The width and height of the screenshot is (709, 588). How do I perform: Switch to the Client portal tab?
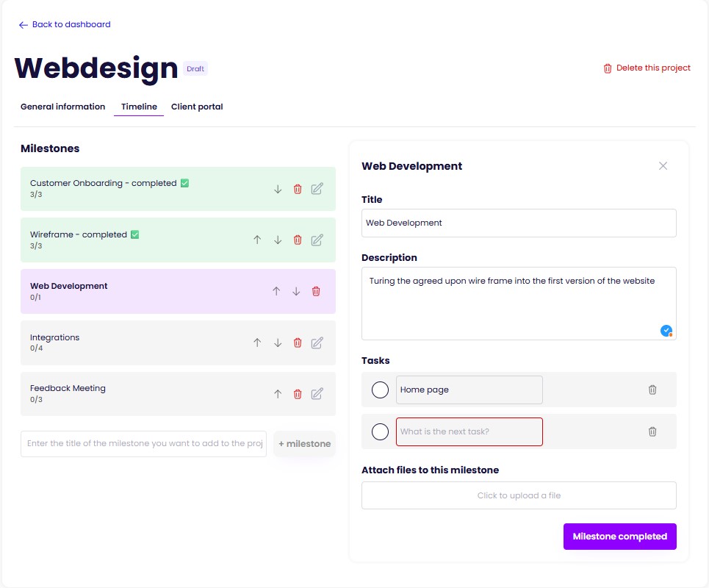pyautogui.click(x=197, y=107)
